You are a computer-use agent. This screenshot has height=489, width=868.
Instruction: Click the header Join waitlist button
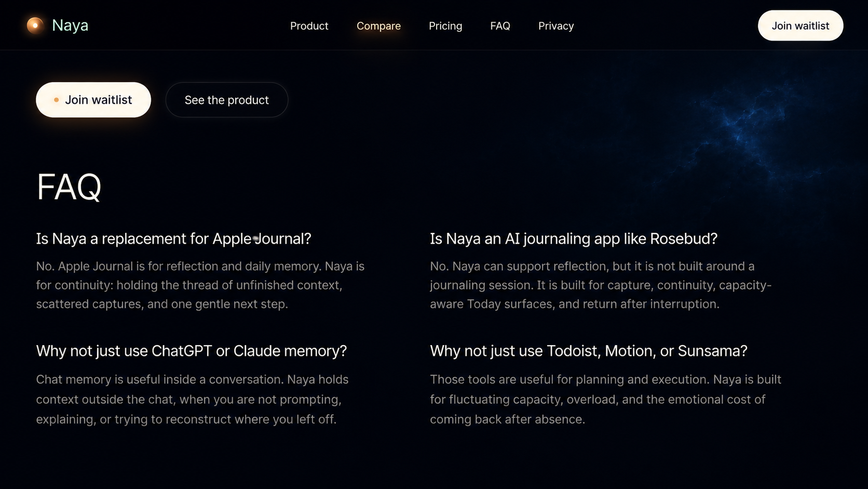coord(800,25)
